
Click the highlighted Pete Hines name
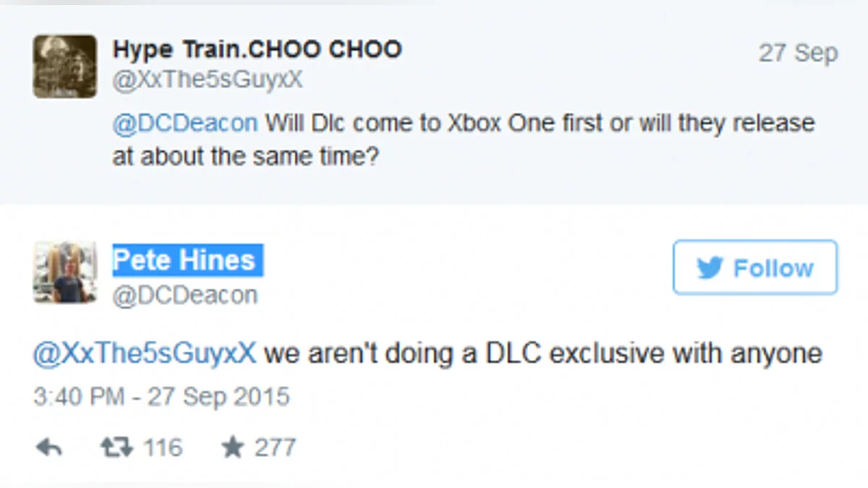(x=184, y=260)
